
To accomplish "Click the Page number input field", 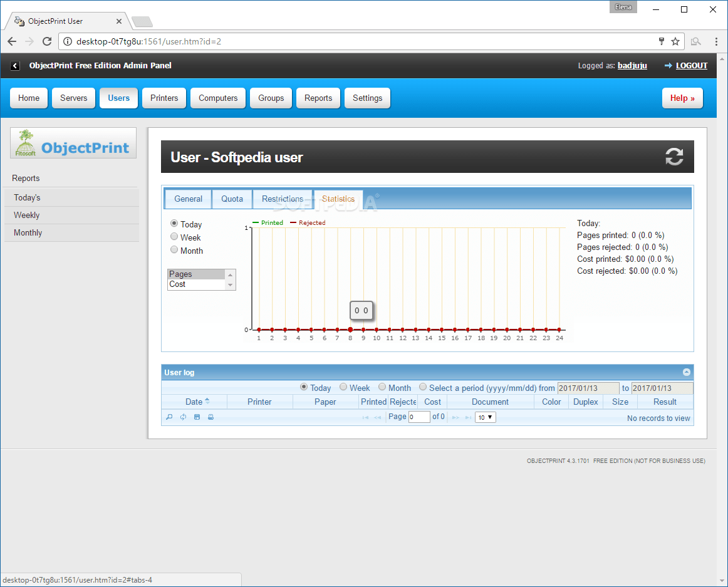I will click(x=419, y=417).
